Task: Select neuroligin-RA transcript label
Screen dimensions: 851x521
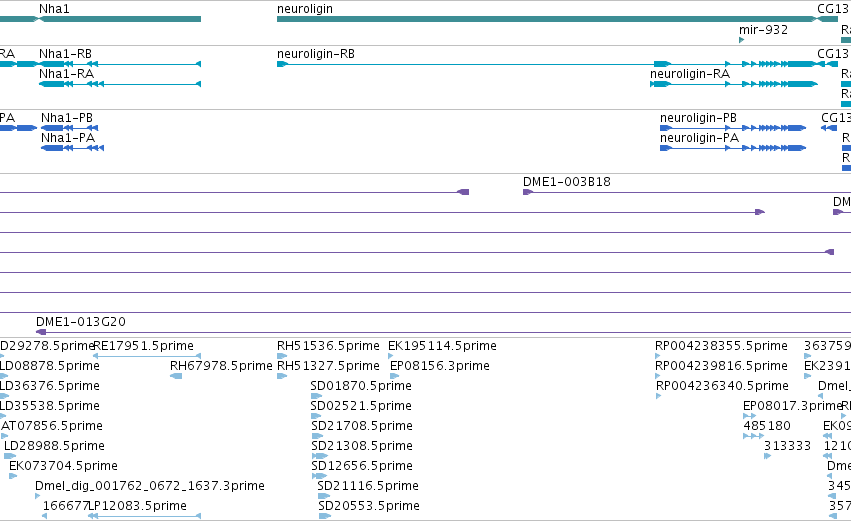Action: pos(690,74)
